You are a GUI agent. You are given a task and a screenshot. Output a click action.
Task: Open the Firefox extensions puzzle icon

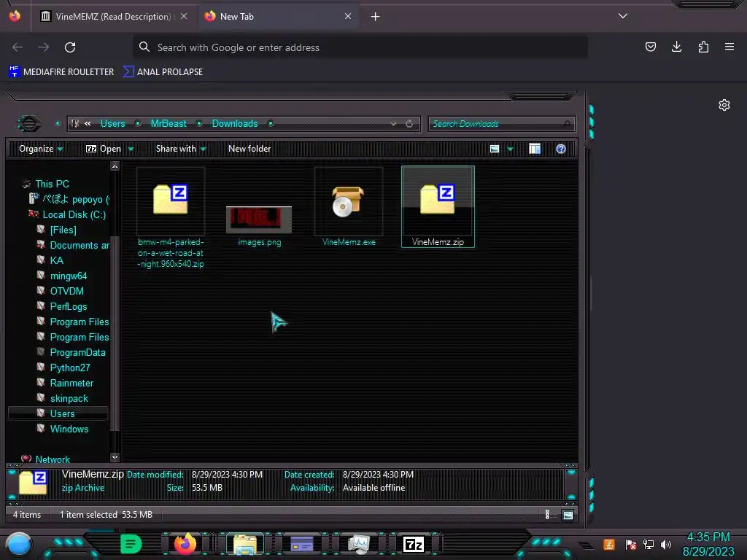pos(703,47)
